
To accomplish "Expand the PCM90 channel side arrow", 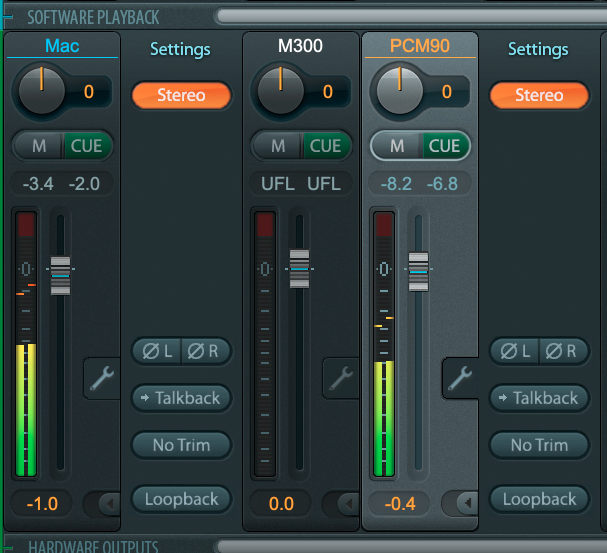I will [468, 503].
